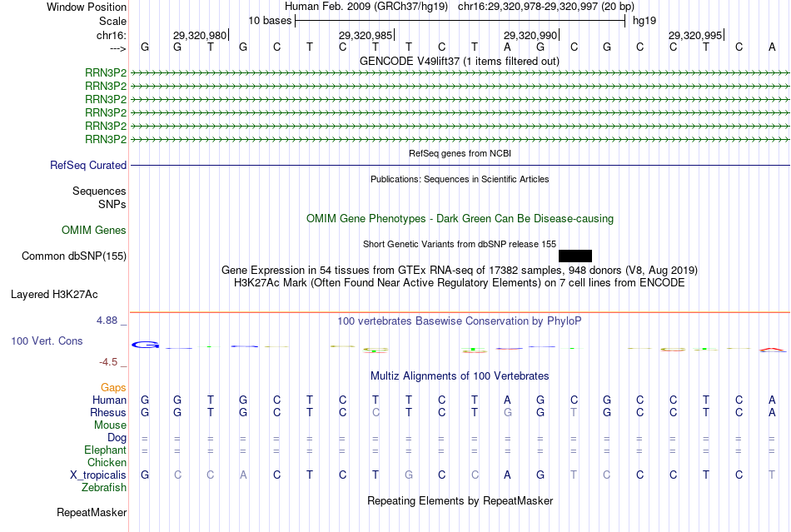791x532 pixels.
Task: Select the Chicken species label
Action: click(107, 462)
